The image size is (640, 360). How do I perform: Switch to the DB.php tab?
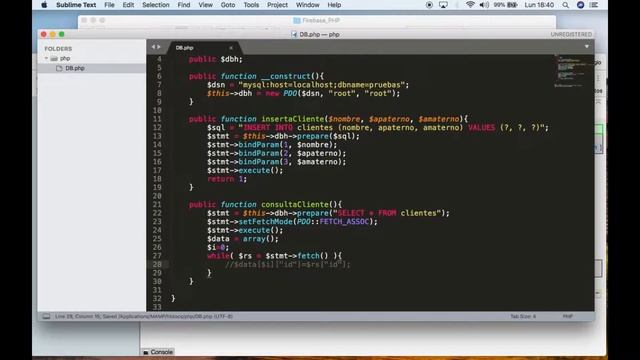184,48
